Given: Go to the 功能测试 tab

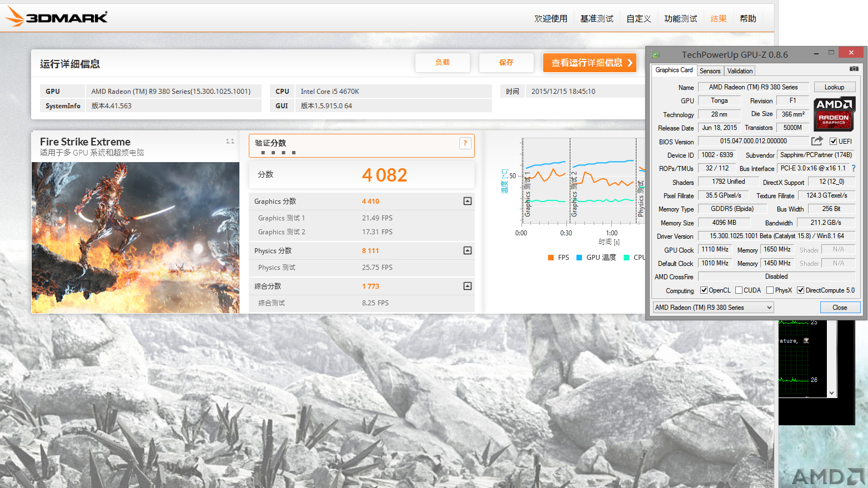Looking at the screenshot, I should [681, 18].
